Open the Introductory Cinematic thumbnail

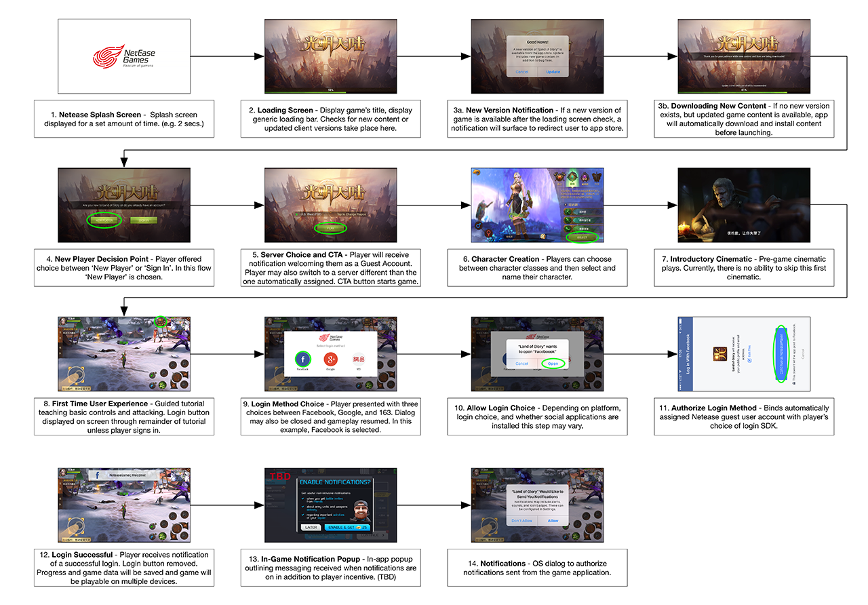coord(744,206)
